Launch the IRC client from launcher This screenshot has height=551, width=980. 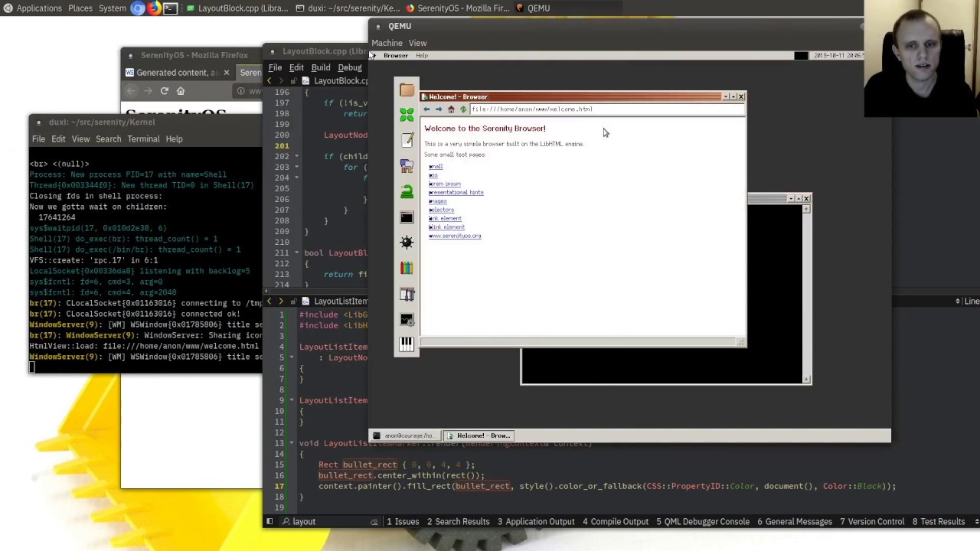tap(407, 166)
